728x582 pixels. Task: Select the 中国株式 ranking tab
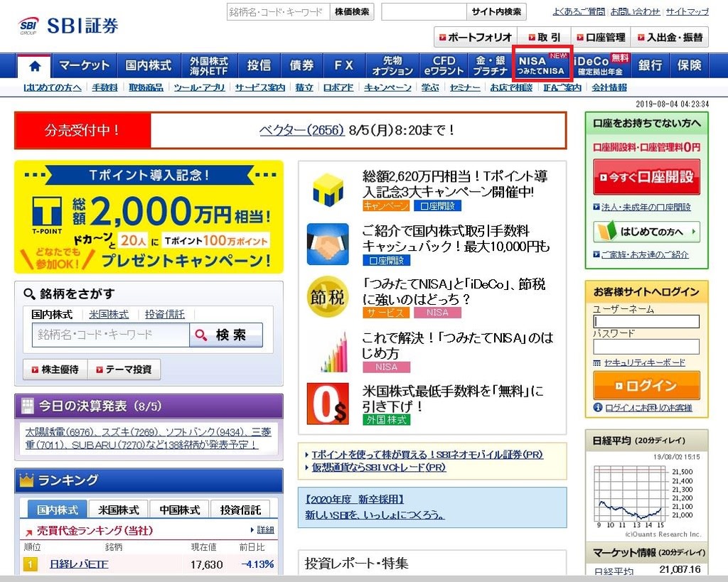click(180, 510)
